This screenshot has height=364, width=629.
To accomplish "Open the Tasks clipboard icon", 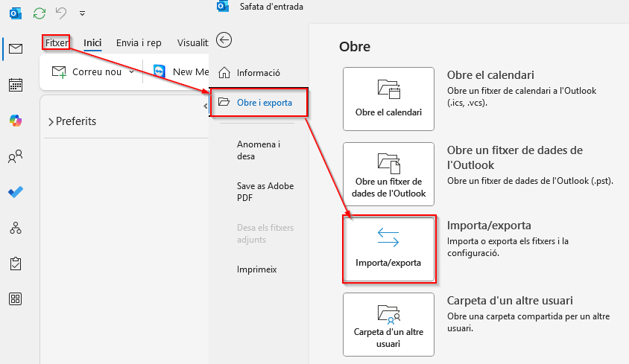I will 15,264.
